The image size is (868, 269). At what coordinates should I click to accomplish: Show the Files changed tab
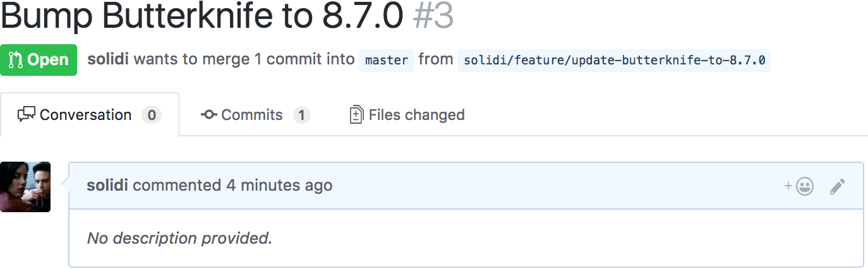416,115
